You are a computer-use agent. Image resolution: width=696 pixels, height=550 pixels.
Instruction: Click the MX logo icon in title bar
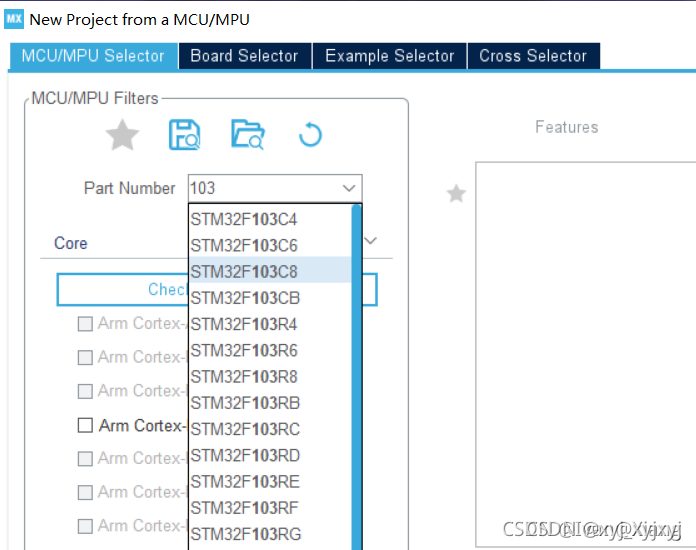point(14,19)
